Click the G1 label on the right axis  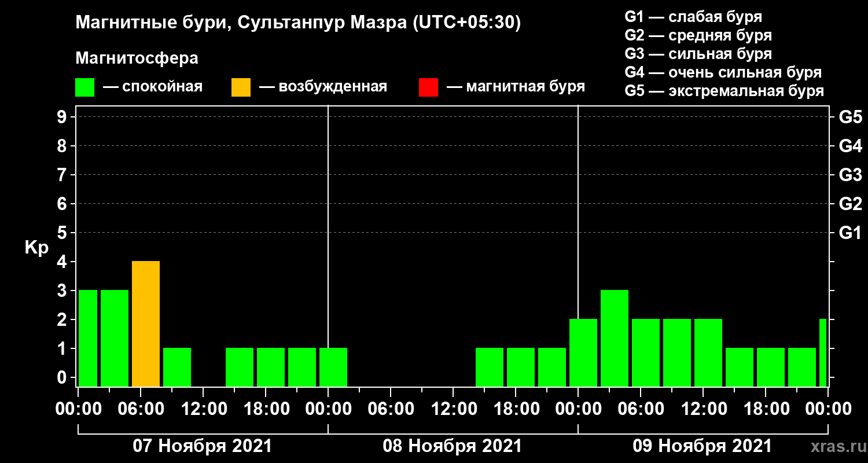click(x=850, y=233)
